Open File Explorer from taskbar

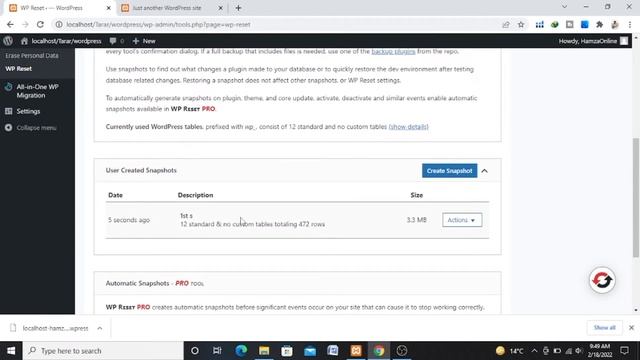click(x=264, y=351)
